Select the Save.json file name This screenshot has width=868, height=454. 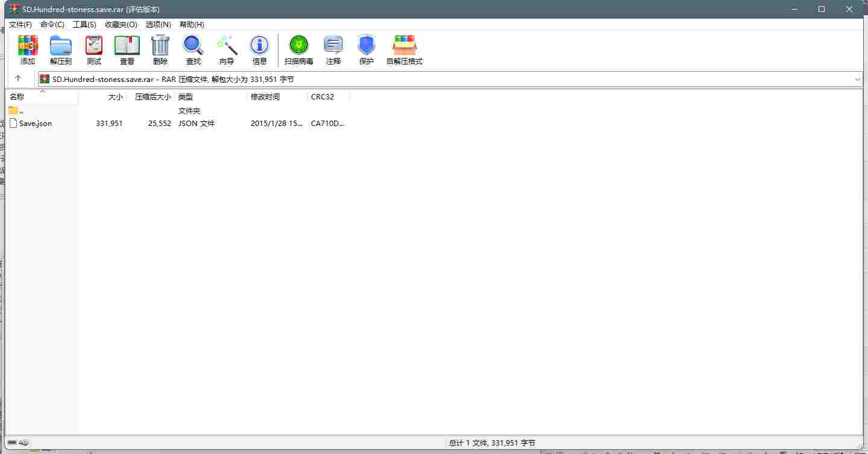tap(36, 123)
